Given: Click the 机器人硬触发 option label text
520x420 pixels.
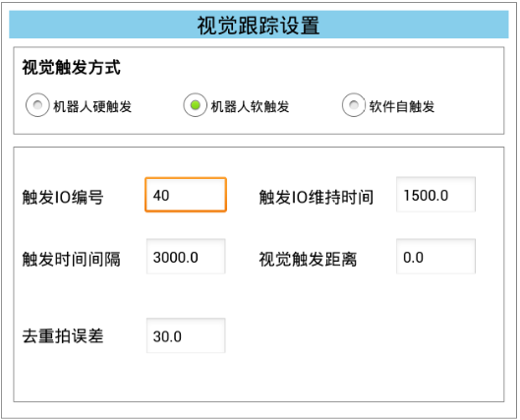Looking at the screenshot, I should 92,106.
